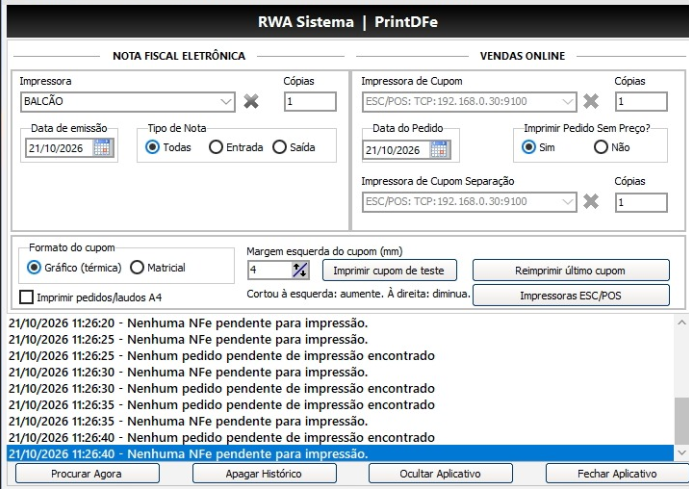The image size is (689, 489).
Task: Select 11:26:25 Nenhuma NFe log entry
Action: [340, 339]
